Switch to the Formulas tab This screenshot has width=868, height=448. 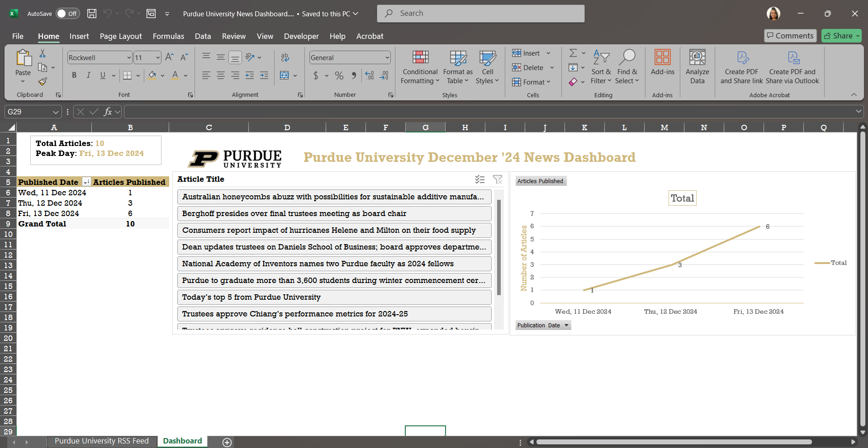tap(168, 36)
